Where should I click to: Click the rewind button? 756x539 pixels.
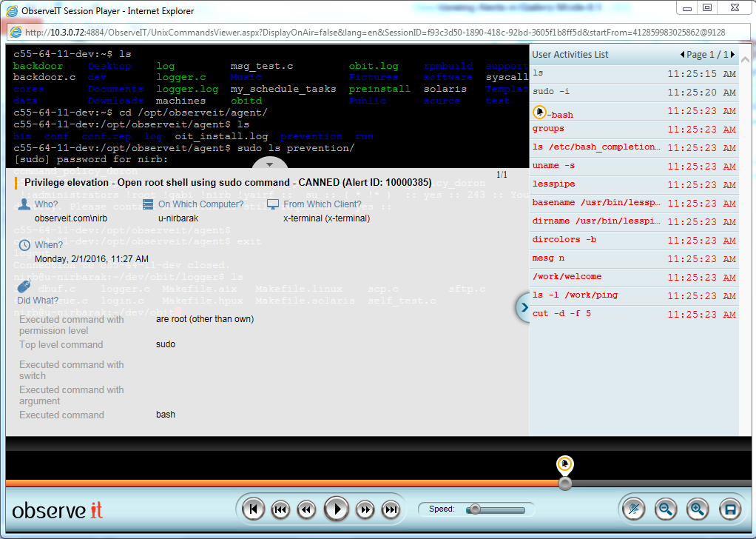point(306,509)
